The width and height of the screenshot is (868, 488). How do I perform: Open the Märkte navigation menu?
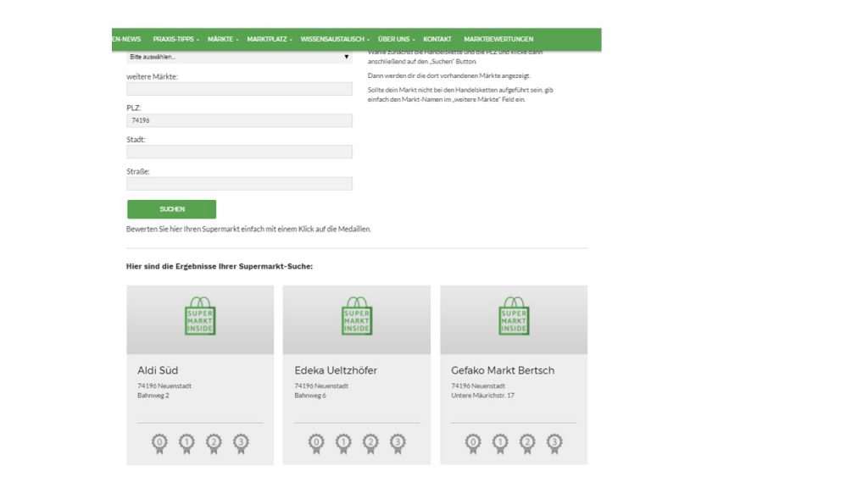click(223, 39)
